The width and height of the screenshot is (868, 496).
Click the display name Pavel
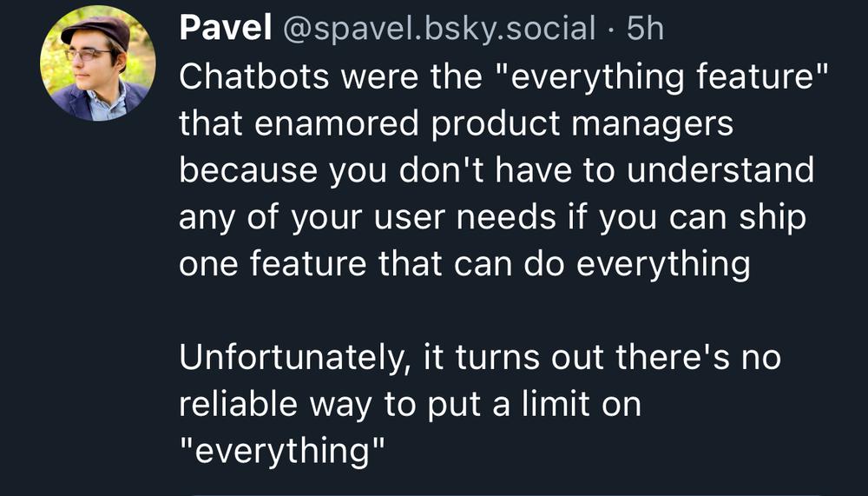(226, 29)
